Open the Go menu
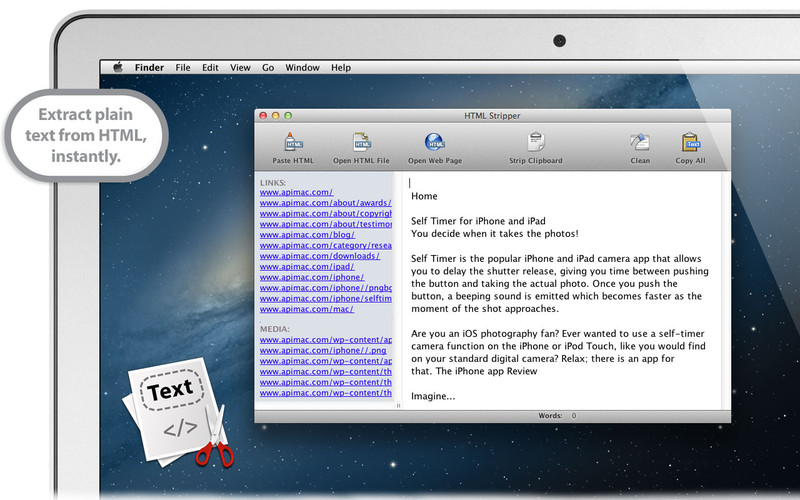Screen dimensions: 800x500 268,67
